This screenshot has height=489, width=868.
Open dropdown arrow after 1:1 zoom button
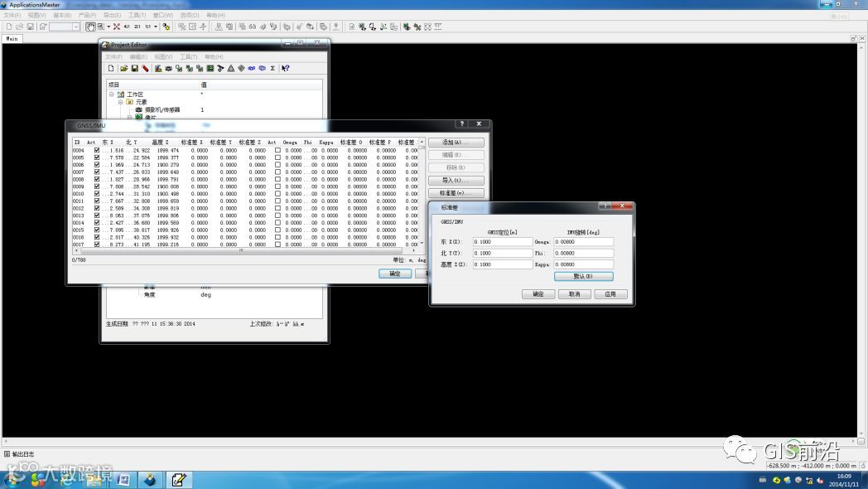156,27
